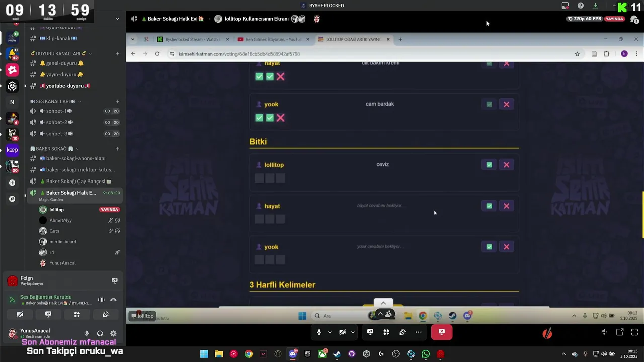Reject yook's Bitki answer with the red X

pos(507,247)
